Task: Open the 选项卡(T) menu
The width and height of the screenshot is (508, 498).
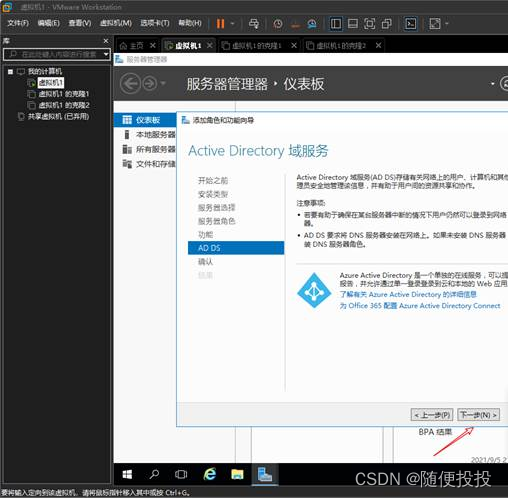Action: [155, 23]
